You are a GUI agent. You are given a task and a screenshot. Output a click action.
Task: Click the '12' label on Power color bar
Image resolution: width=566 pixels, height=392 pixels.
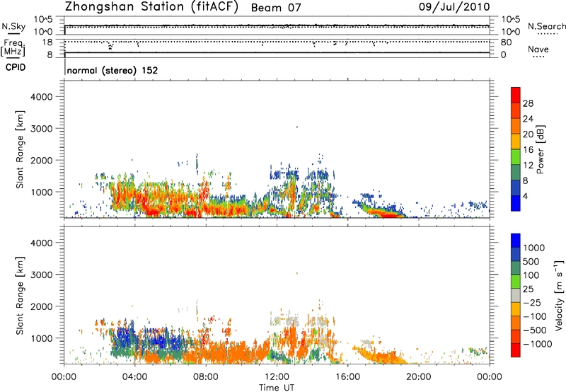[x=528, y=166]
